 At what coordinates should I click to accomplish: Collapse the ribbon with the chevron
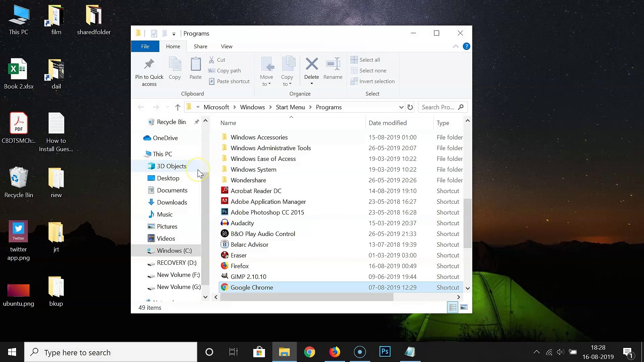pos(455,46)
